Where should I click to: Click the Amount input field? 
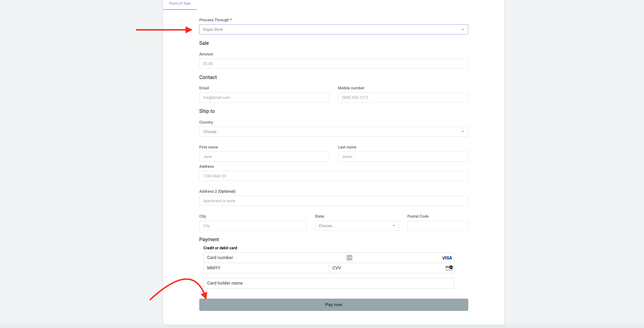point(333,64)
